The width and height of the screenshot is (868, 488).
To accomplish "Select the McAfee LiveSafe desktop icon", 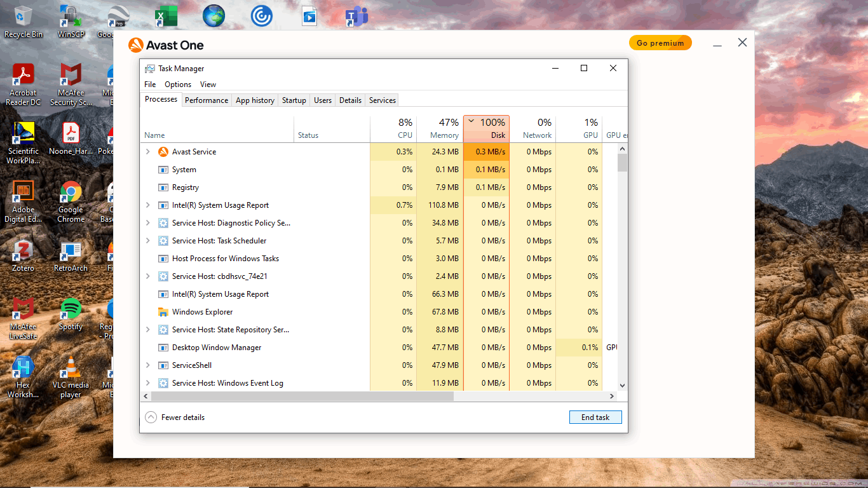I will 24,319.
